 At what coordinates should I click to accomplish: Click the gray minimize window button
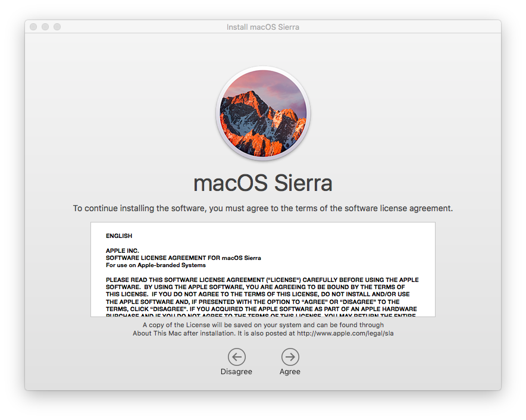[45, 27]
